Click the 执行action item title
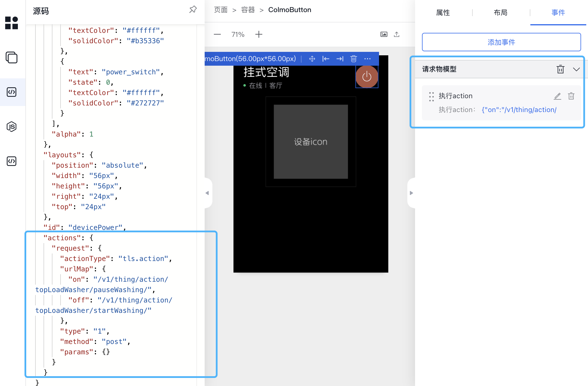The image size is (588, 386). coord(456,96)
